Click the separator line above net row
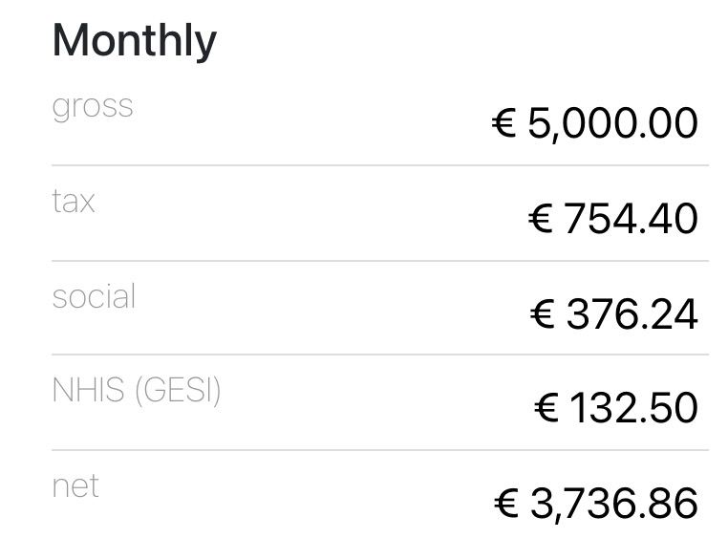The width and height of the screenshot is (728, 560). pyautogui.click(x=380, y=449)
